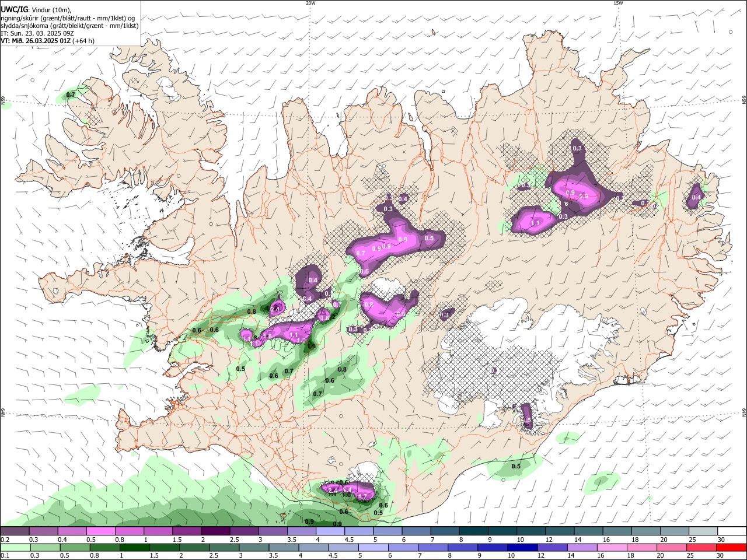Pick the pink 16–18 rain scale swatch
This screenshot has height=560, width=747.
click(x=611, y=547)
